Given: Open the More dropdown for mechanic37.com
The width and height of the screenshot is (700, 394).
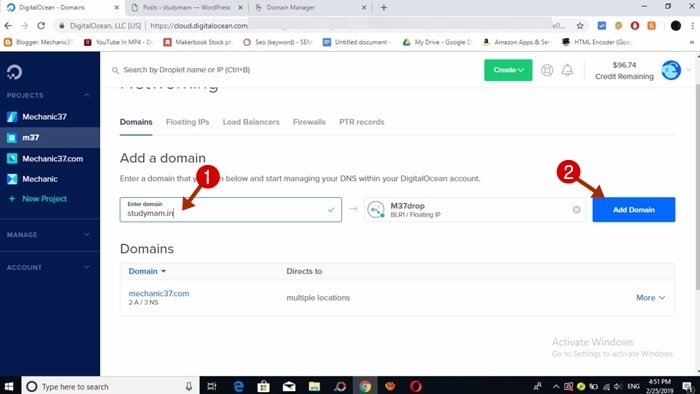Looking at the screenshot, I should [x=650, y=298].
